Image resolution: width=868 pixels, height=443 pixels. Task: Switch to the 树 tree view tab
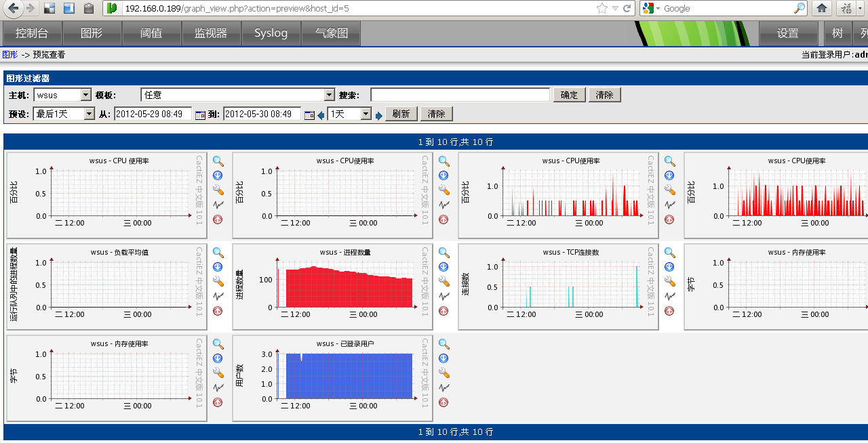837,33
